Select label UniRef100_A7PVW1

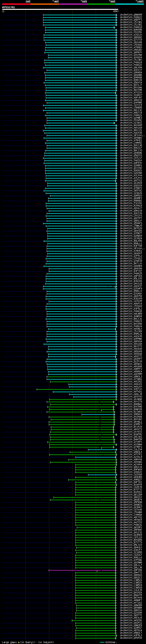pos(131,560)
